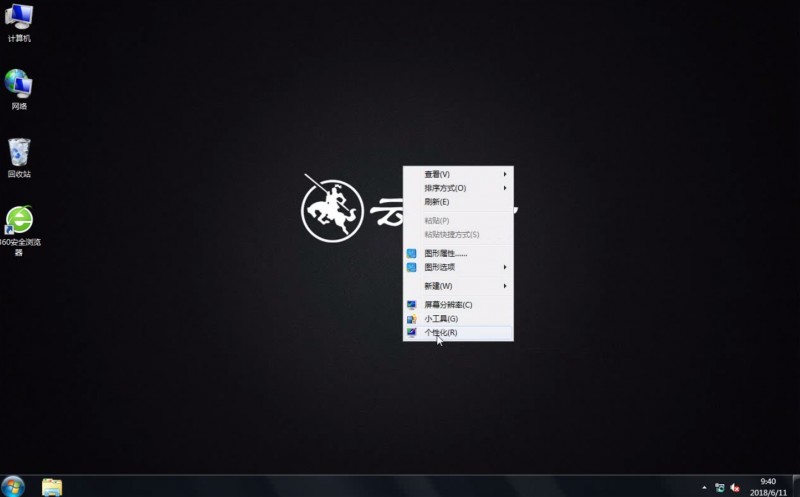Choose 刷新(E) from context menu
800x497 pixels.
pos(458,202)
